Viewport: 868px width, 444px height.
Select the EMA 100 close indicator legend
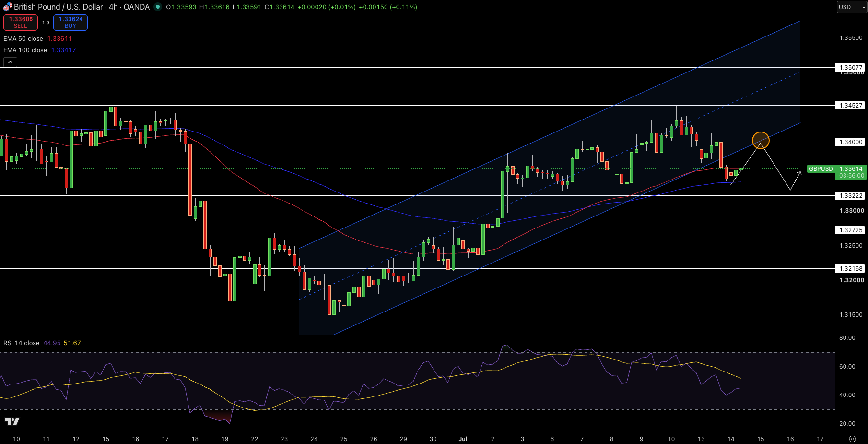25,50
